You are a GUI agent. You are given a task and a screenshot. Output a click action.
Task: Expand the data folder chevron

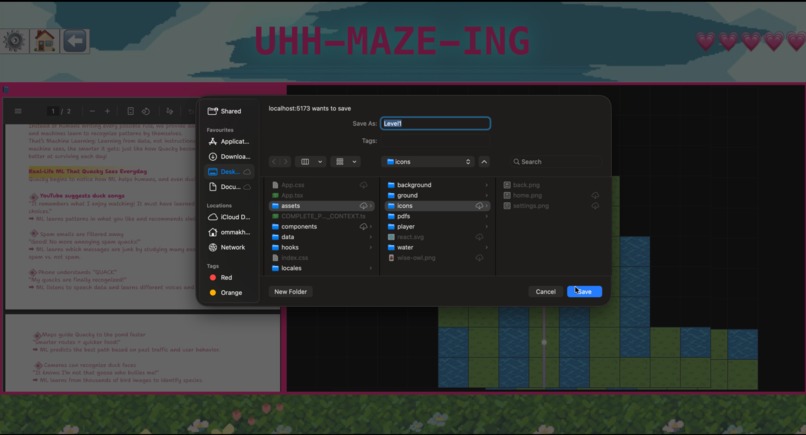click(x=370, y=237)
